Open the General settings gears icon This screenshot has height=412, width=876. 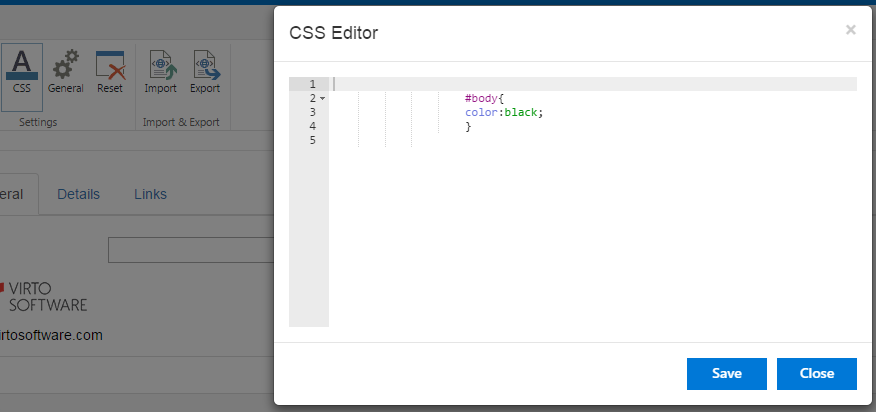point(65,73)
